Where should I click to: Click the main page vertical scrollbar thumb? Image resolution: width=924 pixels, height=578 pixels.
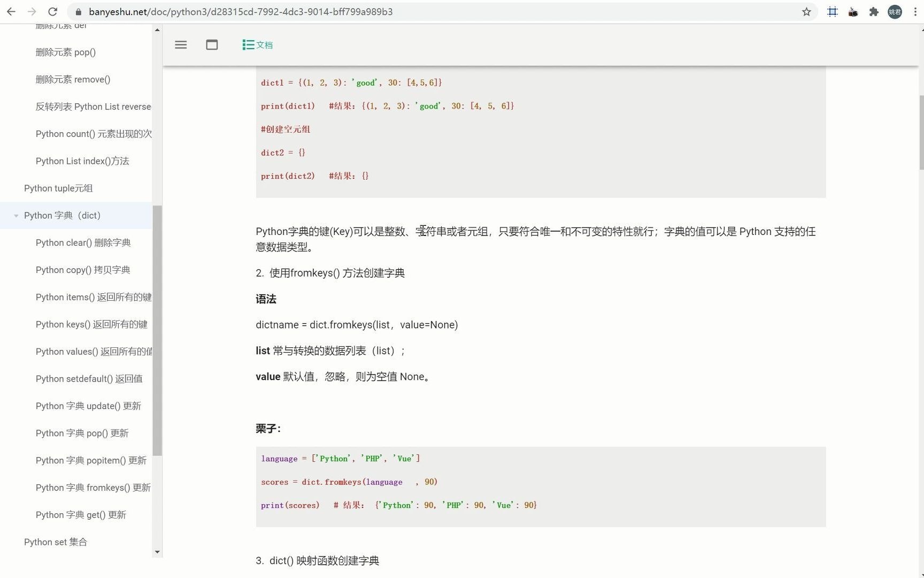[x=921, y=132]
